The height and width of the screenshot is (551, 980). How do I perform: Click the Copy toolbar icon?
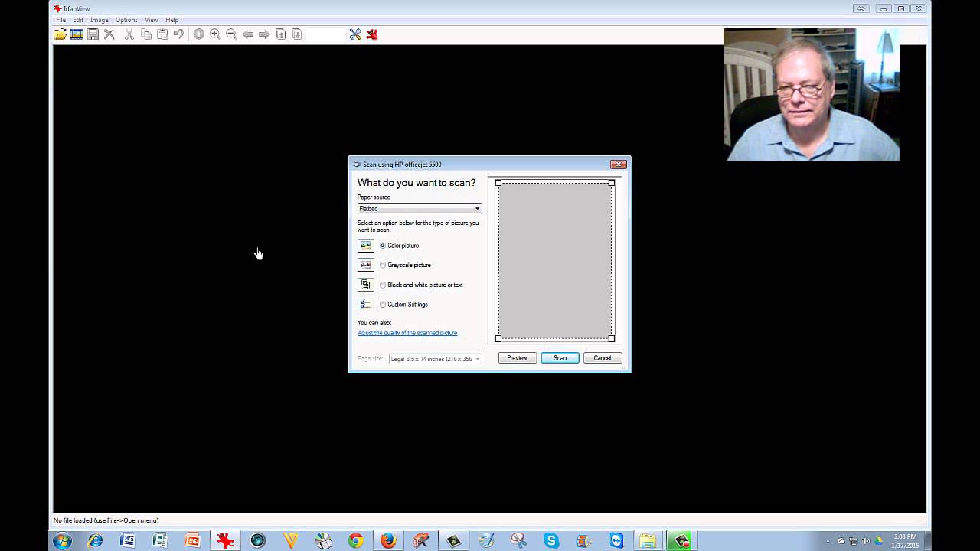pyautogui.click(x=145, y=34)
